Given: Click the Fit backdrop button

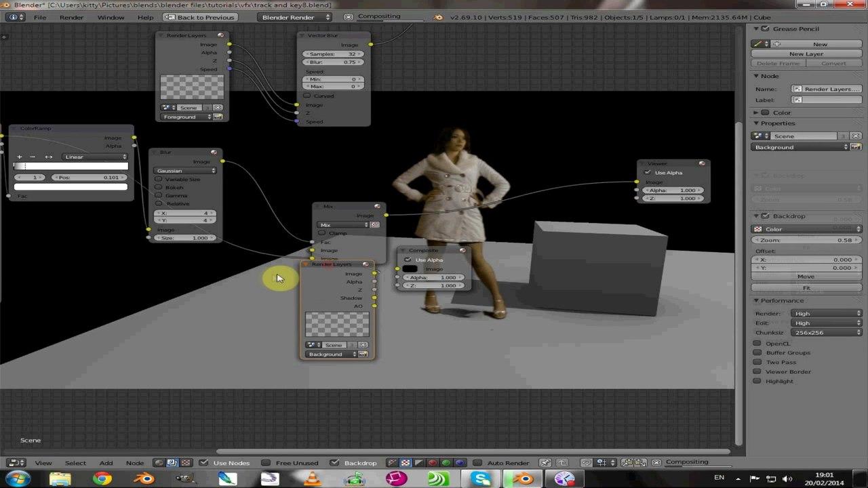Looking at the screenshot, I should (x=806, y=288).
